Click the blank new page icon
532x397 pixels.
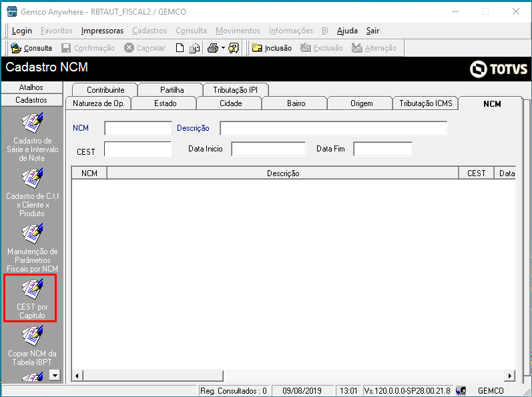pos(180,48)
